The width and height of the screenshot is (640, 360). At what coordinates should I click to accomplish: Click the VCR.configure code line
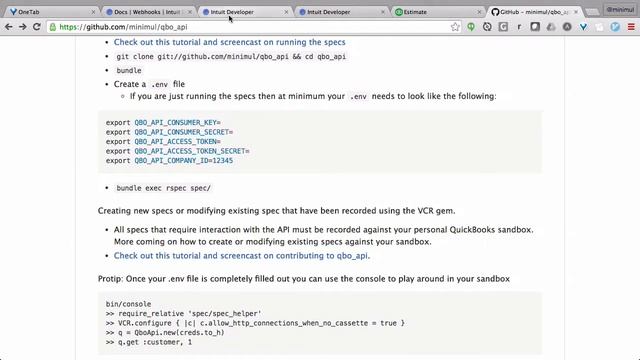coord(255,323)
